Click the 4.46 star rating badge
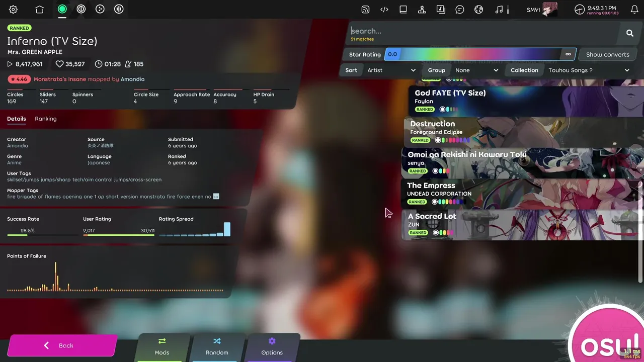644x362 pixels. [19, 79]
